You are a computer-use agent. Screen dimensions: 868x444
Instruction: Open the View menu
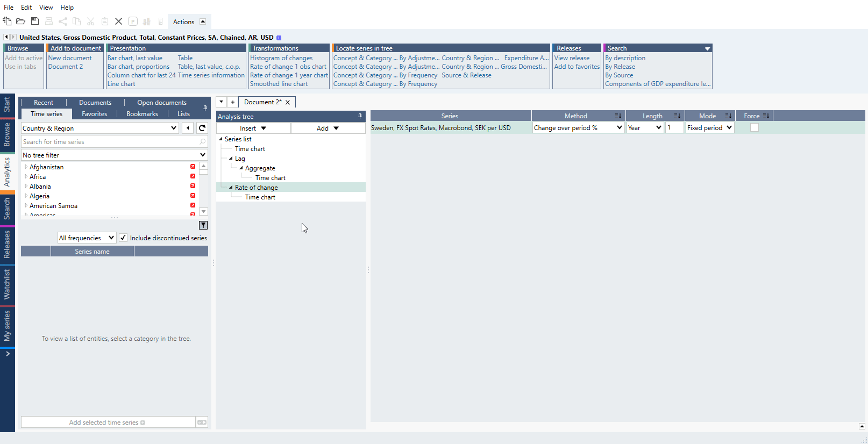46,7
